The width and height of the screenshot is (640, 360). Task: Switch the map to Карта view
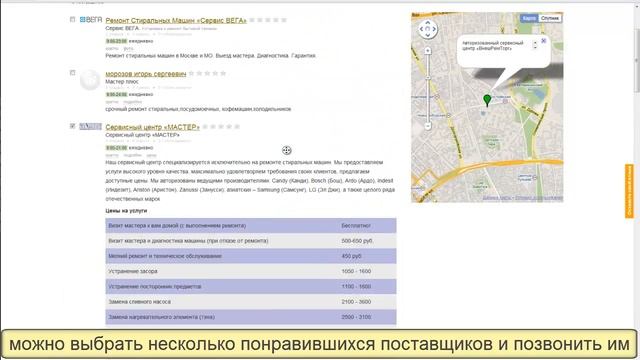point(529,18)
